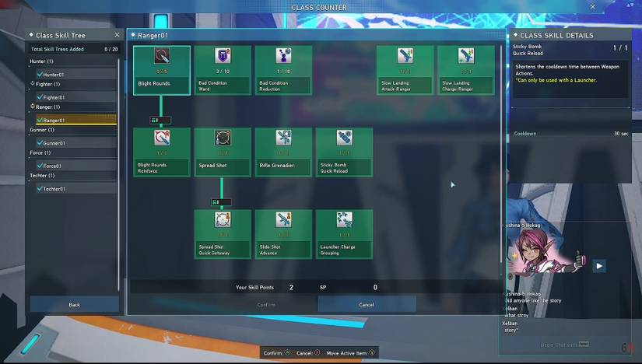This screenshot has height=364, width=642.
Task: Click the skill grid vertical scrollbar
Action: point(502,156)
